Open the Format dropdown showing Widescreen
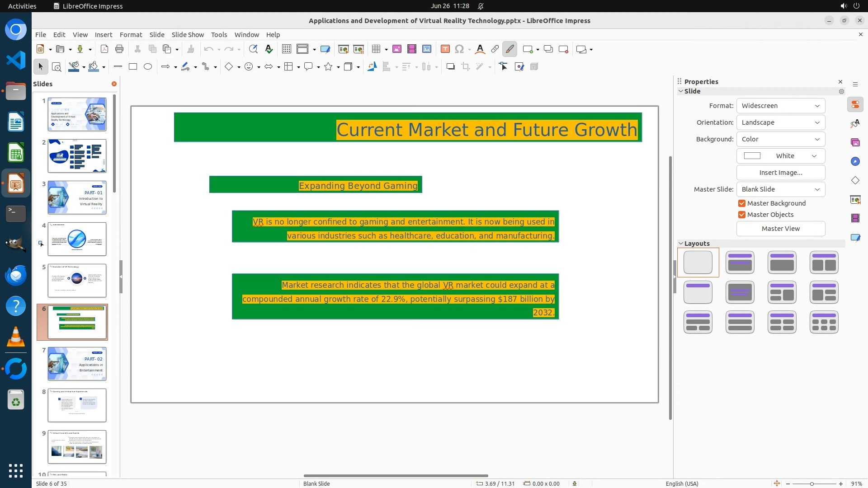Screen dimensions: 868x488 coord(780,106)
